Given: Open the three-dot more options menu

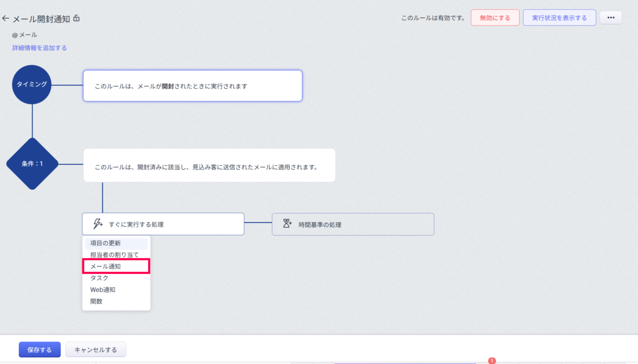Looking at the screenshot, I should (611, 18).
